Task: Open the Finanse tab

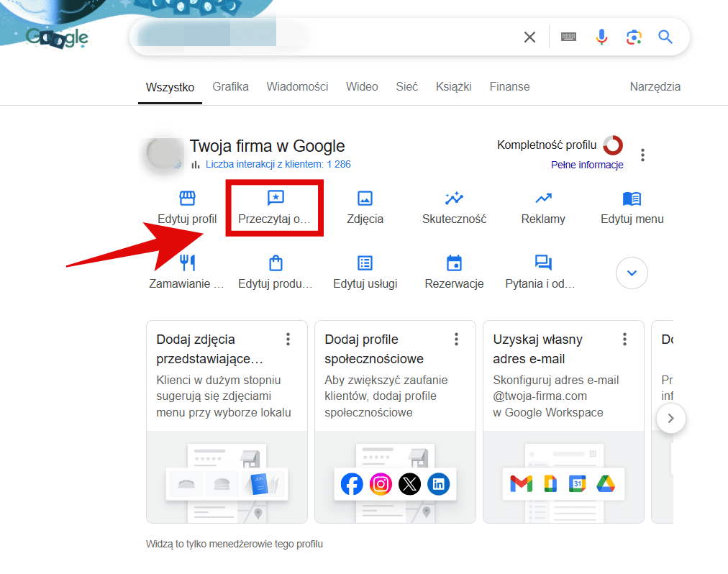Action: pyautogui.click(x=510, y=86)
